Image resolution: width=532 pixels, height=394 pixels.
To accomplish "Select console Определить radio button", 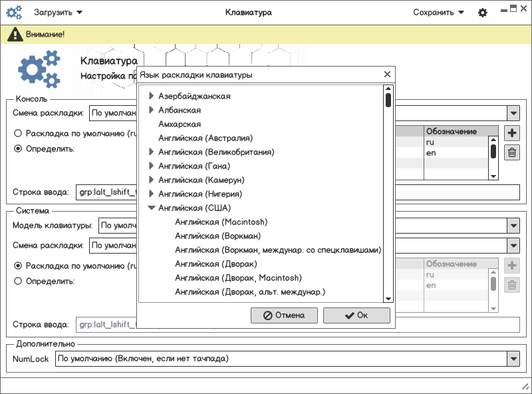I will click(x=18, y=149).
